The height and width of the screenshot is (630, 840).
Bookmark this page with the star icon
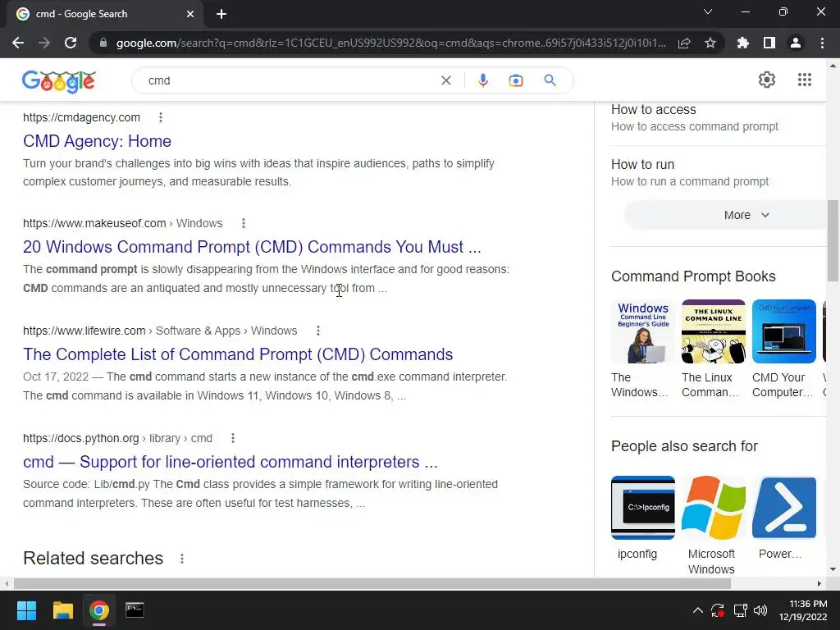(710, 43)
